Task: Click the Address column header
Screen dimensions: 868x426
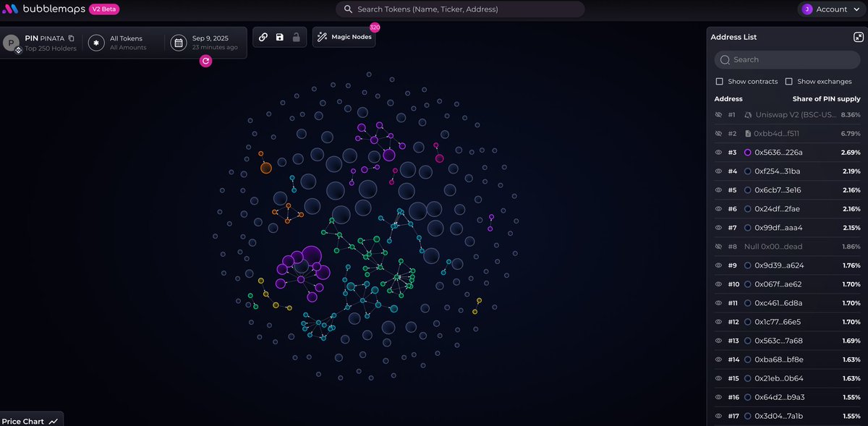Action: tap(728, 99)
